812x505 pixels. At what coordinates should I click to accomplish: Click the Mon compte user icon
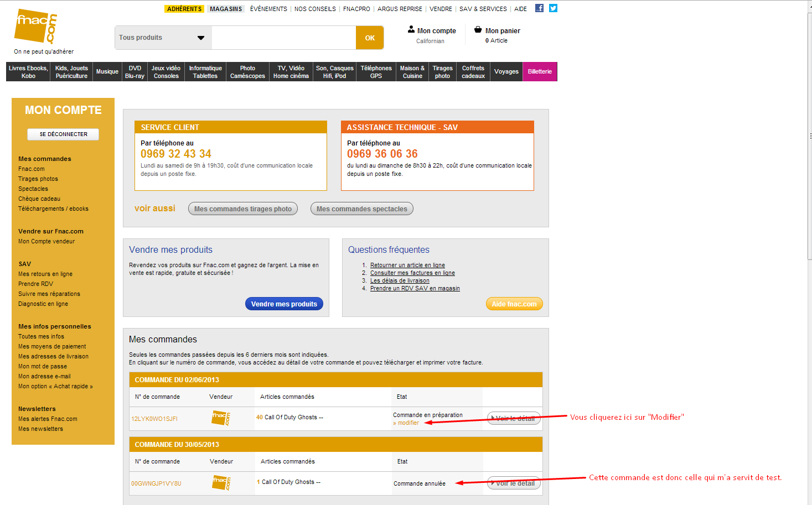(411, 29)
